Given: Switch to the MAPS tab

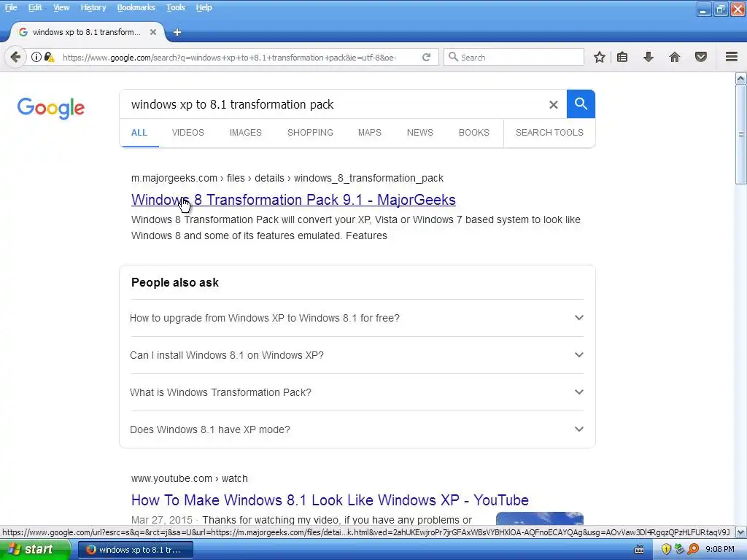Looking at the screenshot, I should (x=370, y=133).
